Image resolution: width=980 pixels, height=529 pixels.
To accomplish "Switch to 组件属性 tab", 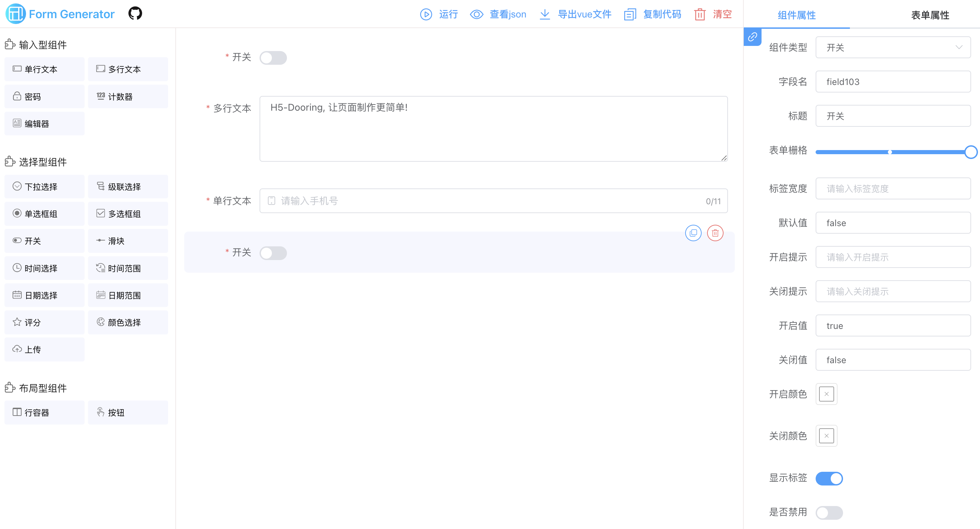I will tap(796, 15).
